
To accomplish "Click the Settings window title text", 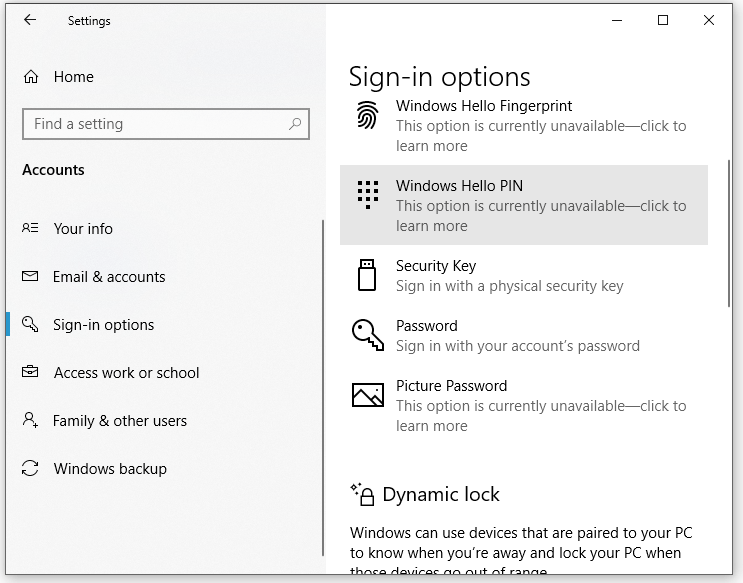I will point(89,21).
